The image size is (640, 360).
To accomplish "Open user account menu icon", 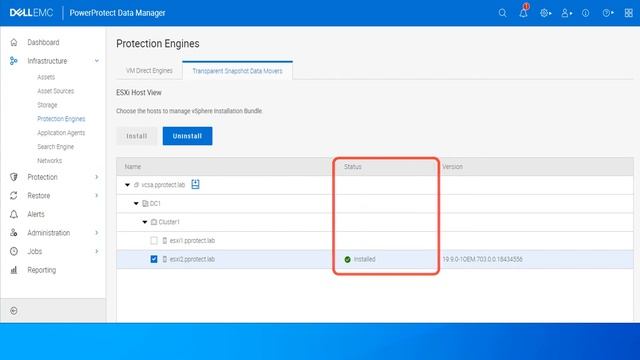I will 567,13.
